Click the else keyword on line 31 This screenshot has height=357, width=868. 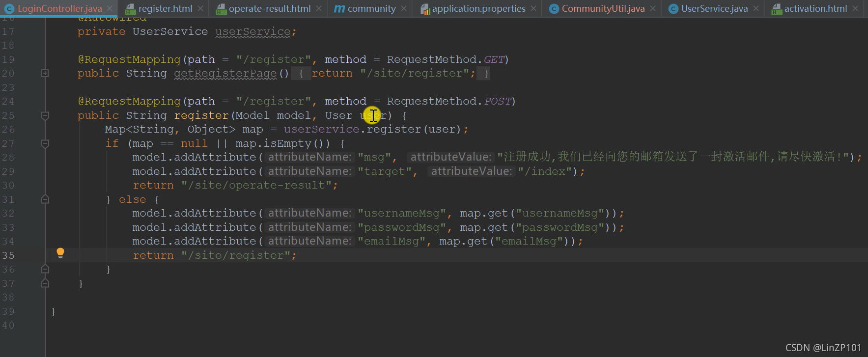coord(133,199)
